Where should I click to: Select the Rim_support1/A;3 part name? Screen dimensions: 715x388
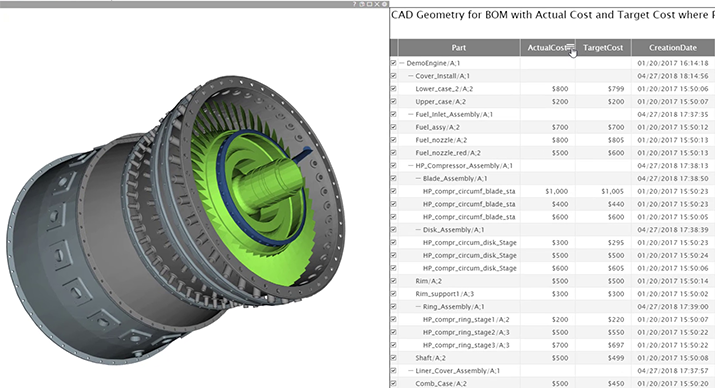pos(445,294)
